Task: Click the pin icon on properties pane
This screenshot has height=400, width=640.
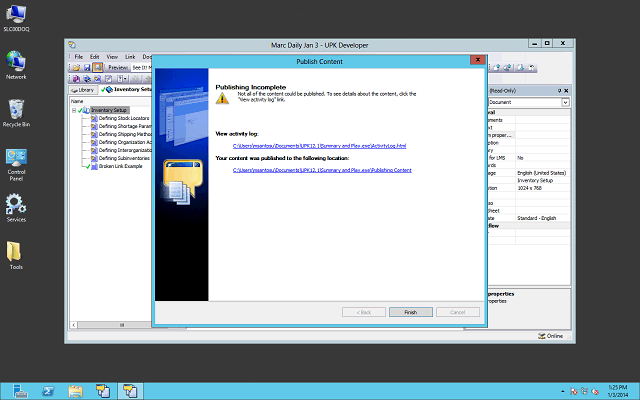Action: (x=560, y=91)
